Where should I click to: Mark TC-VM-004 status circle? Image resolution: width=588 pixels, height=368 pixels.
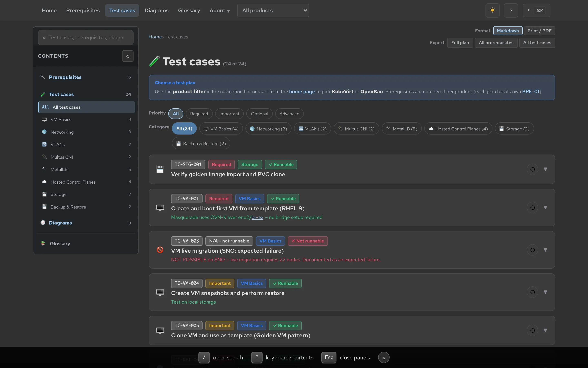tap(532, 292)
